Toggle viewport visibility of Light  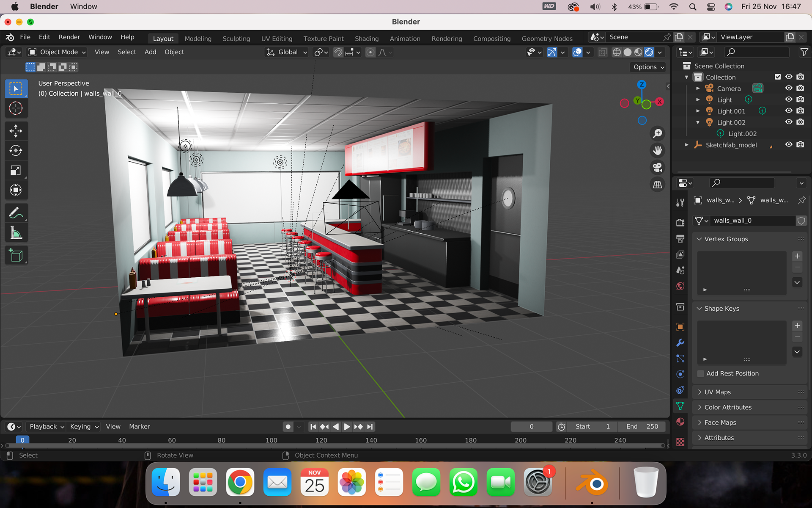[x=789, y=99]
